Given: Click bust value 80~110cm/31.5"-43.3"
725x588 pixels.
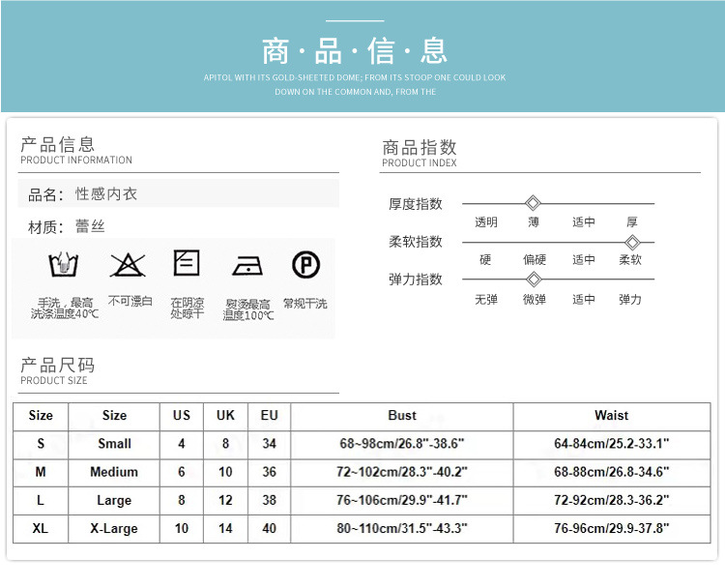Looking at the screenshot, I should (402, 528).
